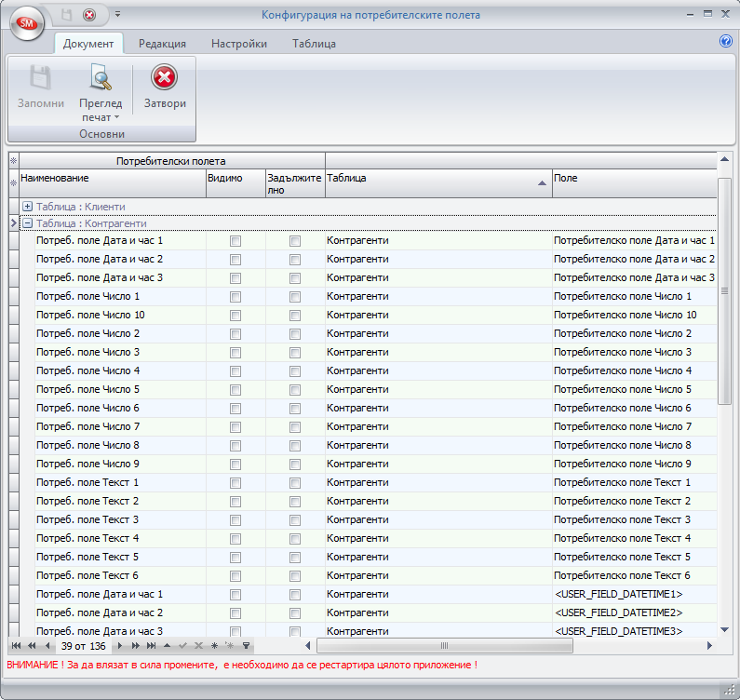
Task: Open the quick access toolbar customize arrow
Action: coord(118,15)
